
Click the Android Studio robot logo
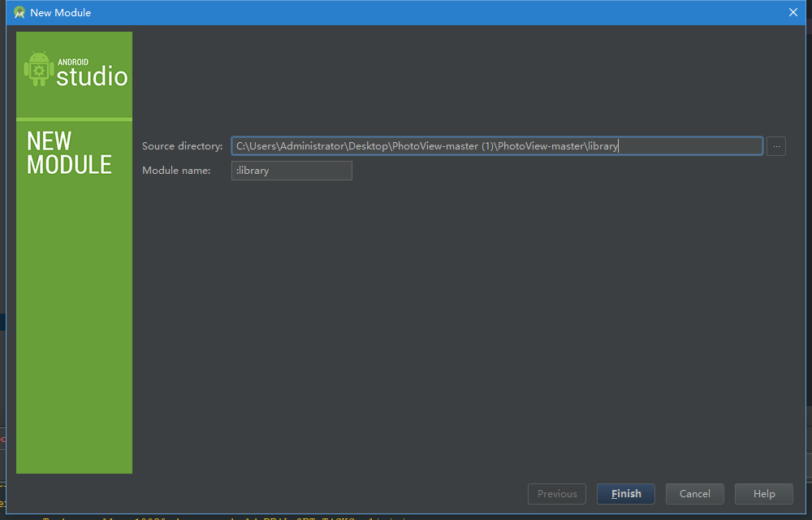tap(39, 69)
